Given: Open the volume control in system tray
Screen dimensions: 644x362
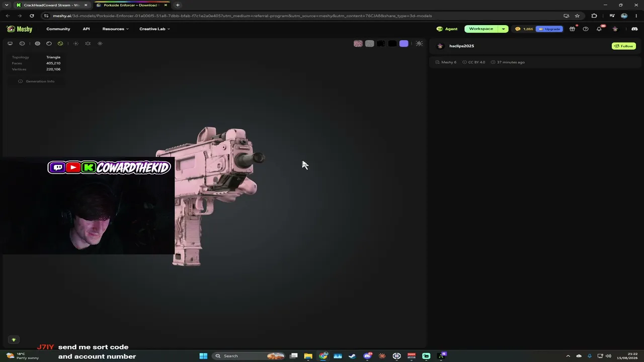Looking at the screenshot, I should pos(608,356).
